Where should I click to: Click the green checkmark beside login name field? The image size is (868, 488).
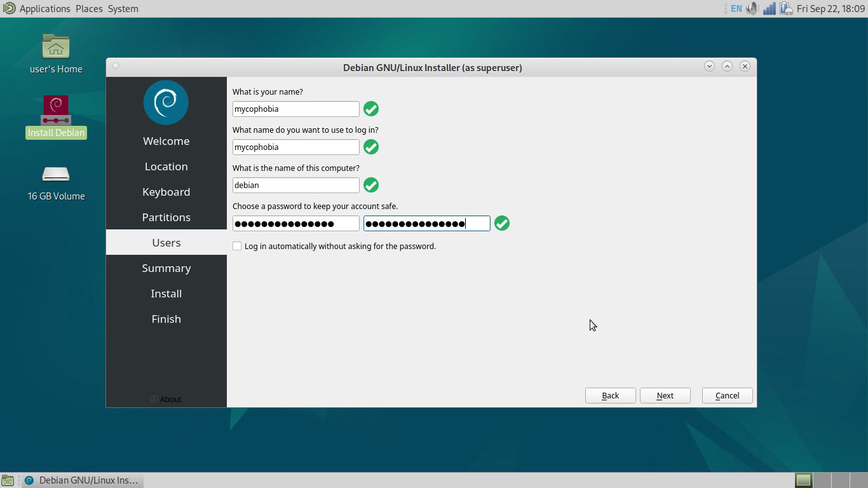(371, 147)
